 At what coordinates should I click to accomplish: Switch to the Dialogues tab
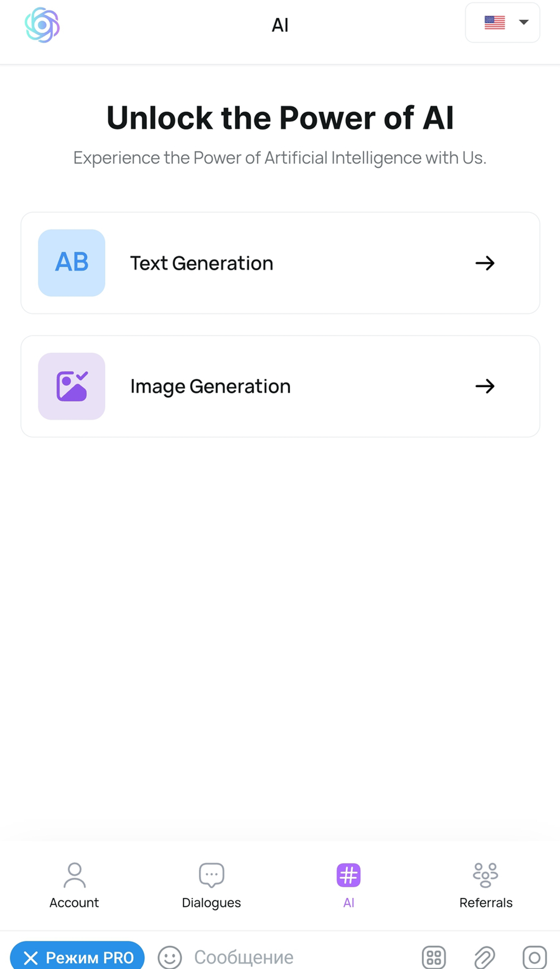[211, 885]
